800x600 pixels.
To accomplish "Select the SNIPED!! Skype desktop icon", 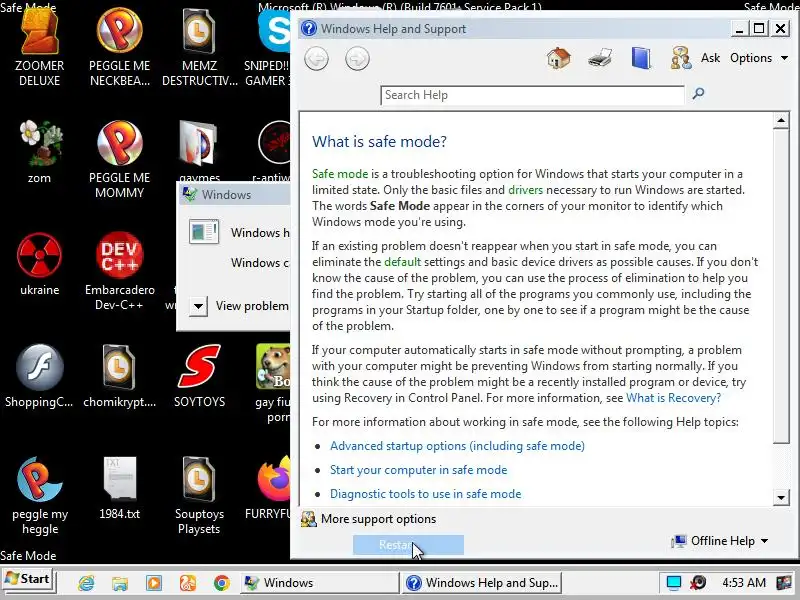I will click(x=267, y=48).
